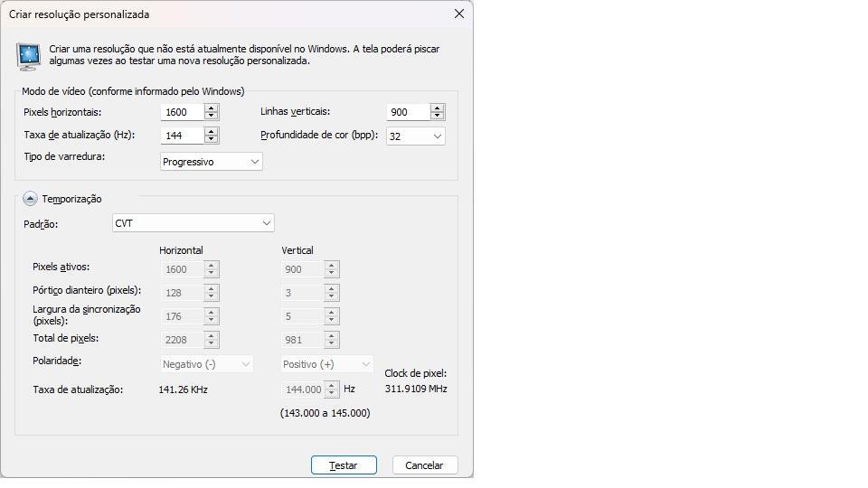This screenshot has height=488, width=868.
Task: Click the Horizontal column header
Action: click(x=181, y=250)
